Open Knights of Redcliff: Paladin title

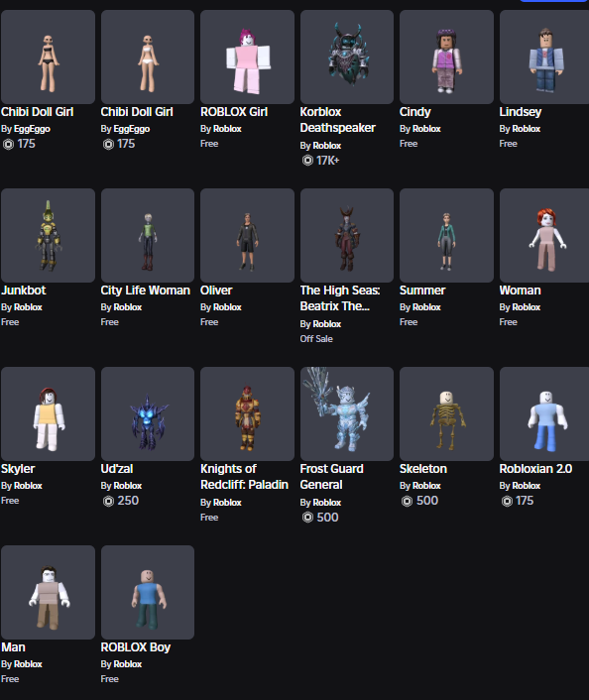click(x=244, y=477)
